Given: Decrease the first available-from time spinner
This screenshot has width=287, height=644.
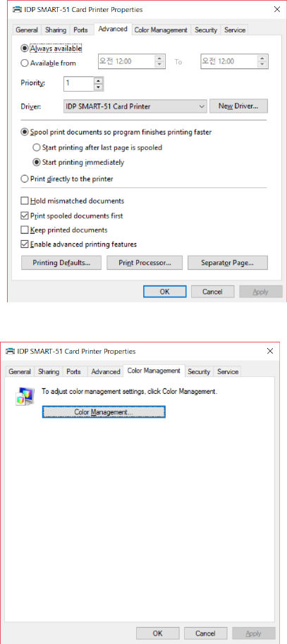Looking at the screenshot, I should pos(159,65).
